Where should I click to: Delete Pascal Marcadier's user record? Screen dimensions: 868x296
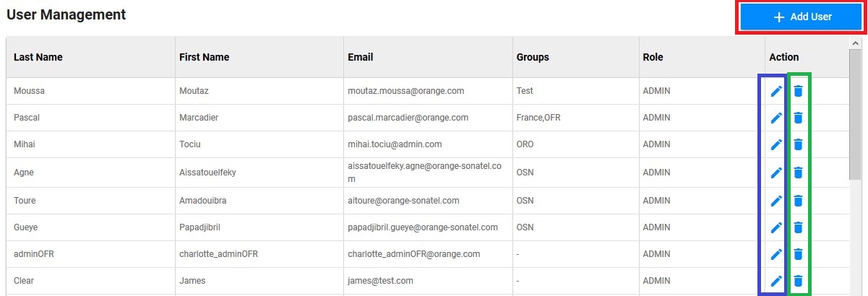[798, 118]
